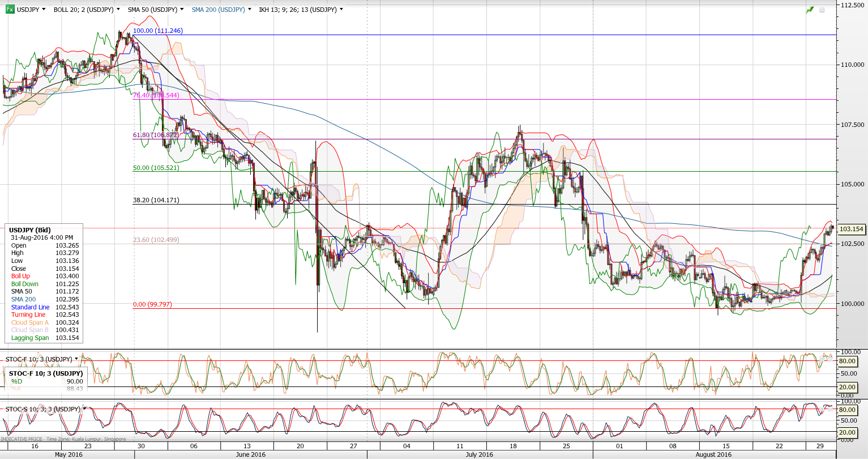Click the 103.154 current price tag
The width and height of the screenshot is (868, 459).
(851, 229)
